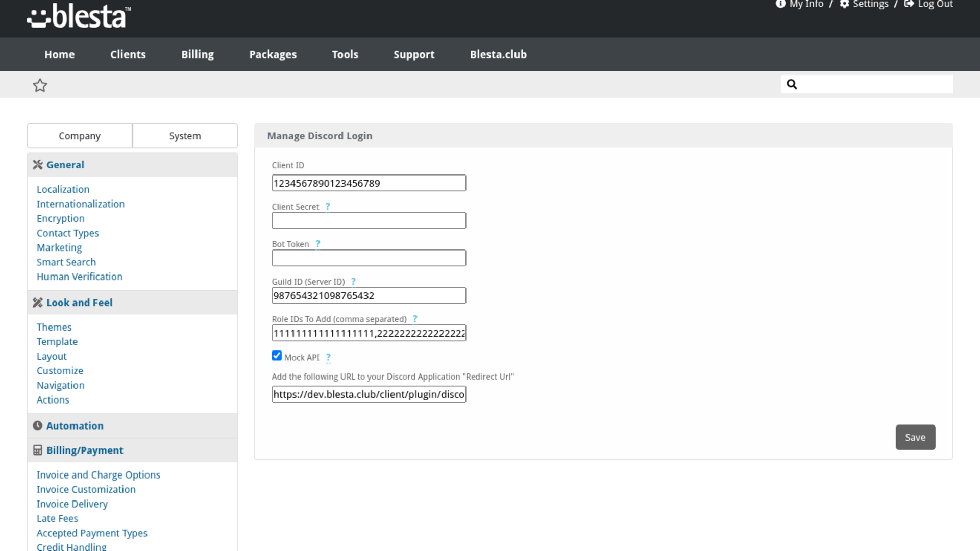
Task: Open Navigation settings
Action: click(61, 385)
